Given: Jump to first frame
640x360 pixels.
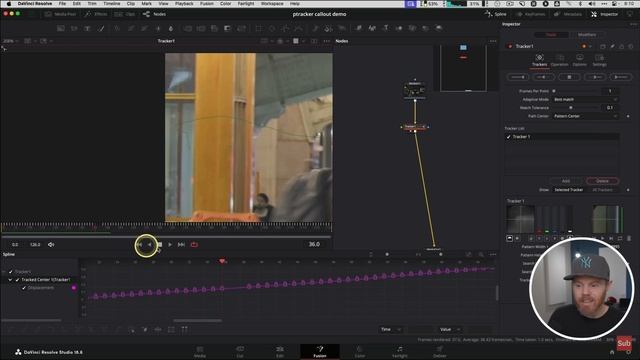Looking at the screenshot, I should tap(140, 244).
